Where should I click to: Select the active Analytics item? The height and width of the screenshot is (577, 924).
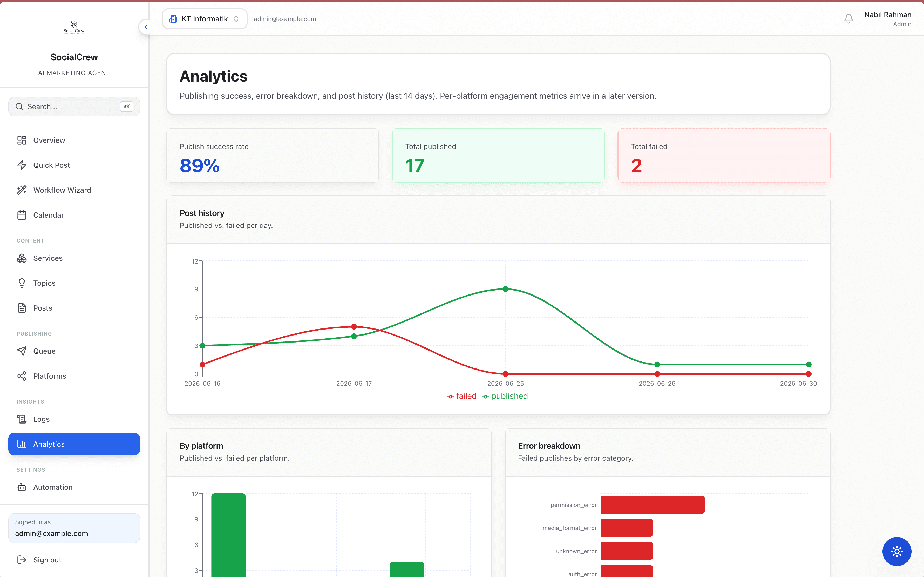pyautogui.click(x=74, y=444)
